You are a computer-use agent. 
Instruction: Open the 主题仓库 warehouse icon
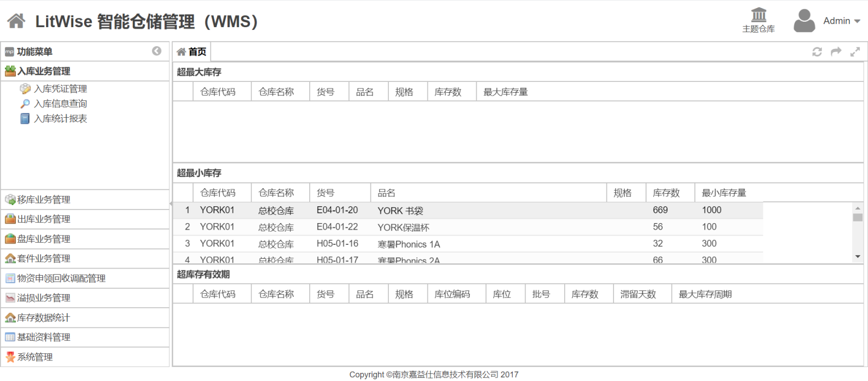coord(758,15)
